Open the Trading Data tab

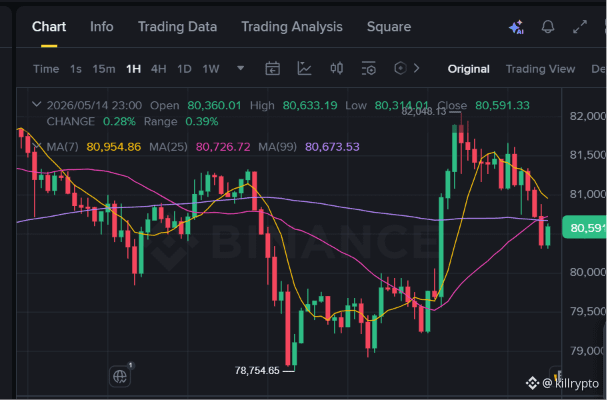coord(177,27)
